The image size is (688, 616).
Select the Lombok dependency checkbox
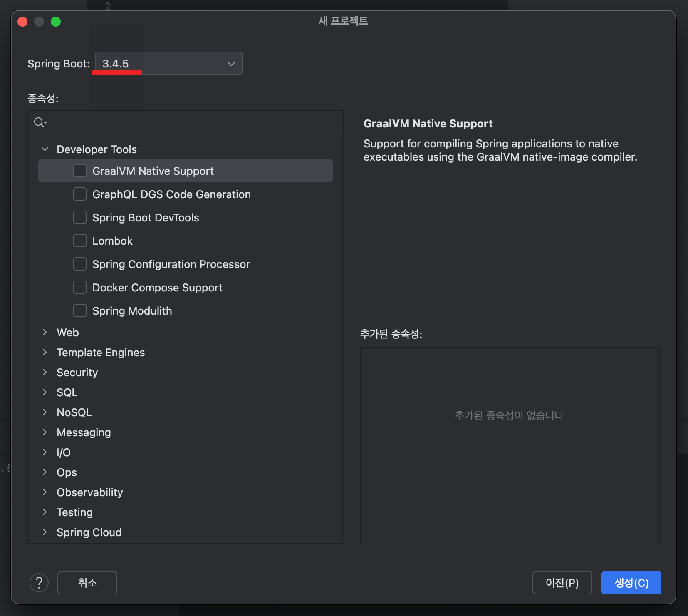[x=80, y=241]
